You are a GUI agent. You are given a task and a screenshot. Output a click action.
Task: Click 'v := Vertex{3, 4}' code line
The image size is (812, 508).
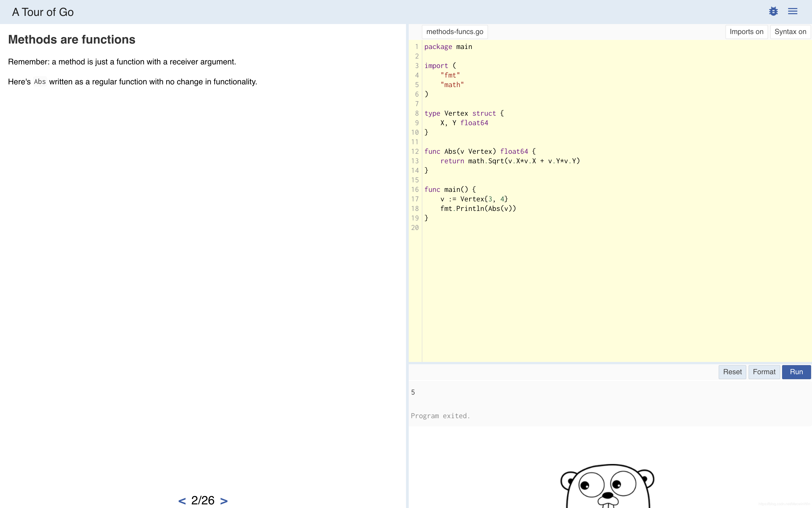click(x=474, y=199)
